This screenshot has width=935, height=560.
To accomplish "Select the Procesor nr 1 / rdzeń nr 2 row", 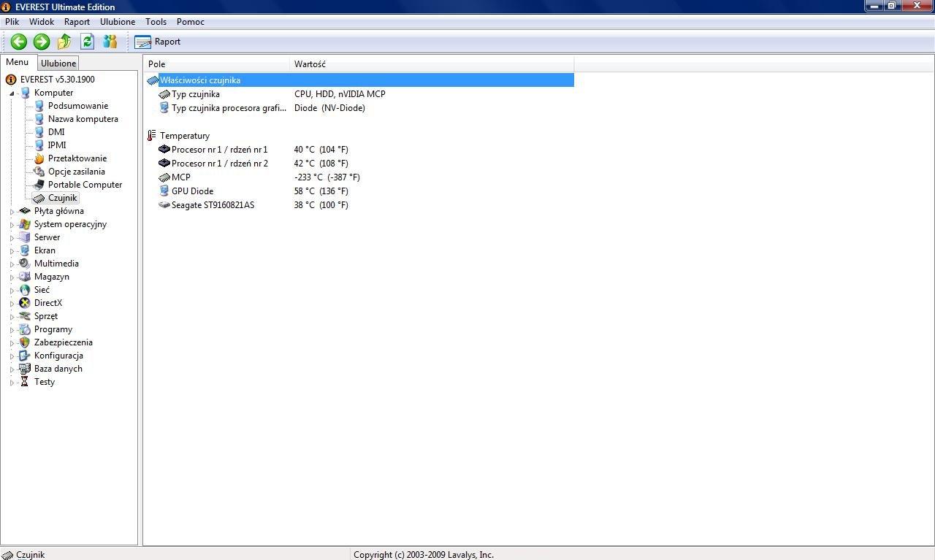I will point(360,164).
